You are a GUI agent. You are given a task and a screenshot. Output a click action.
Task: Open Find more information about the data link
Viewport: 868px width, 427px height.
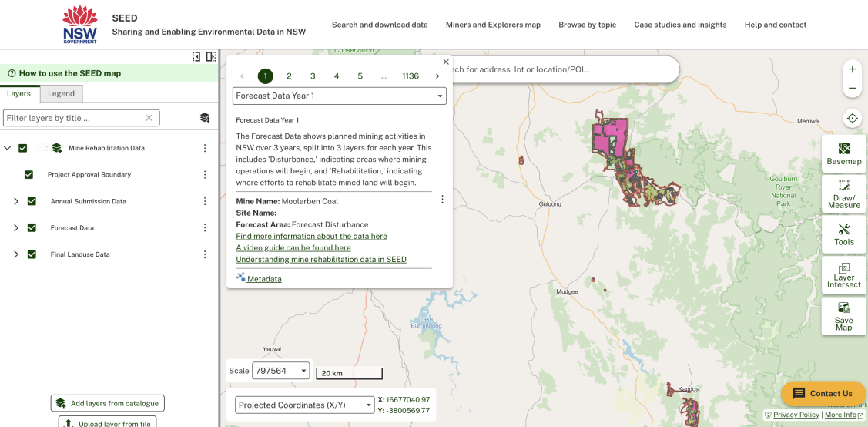pyautogui.click(x=312, y=236)
